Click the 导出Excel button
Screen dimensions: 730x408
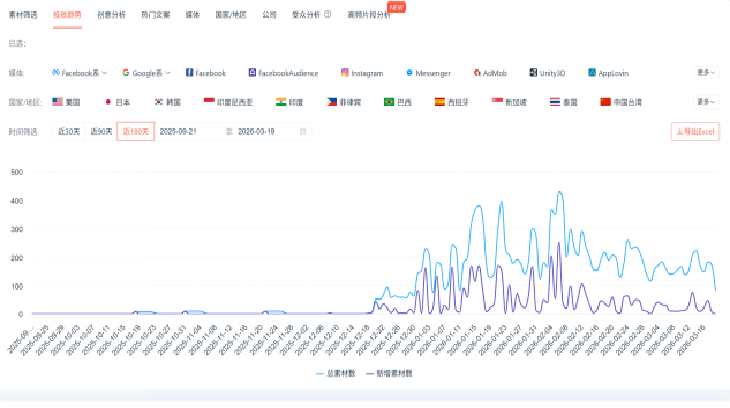click(695, 131)
